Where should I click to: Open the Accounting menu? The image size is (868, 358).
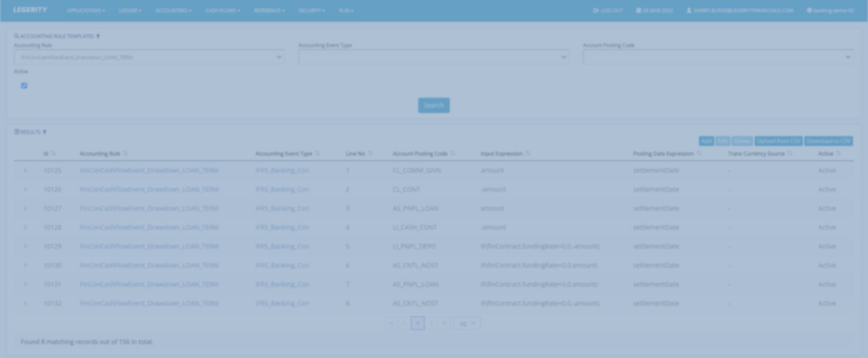coord(174,10)
